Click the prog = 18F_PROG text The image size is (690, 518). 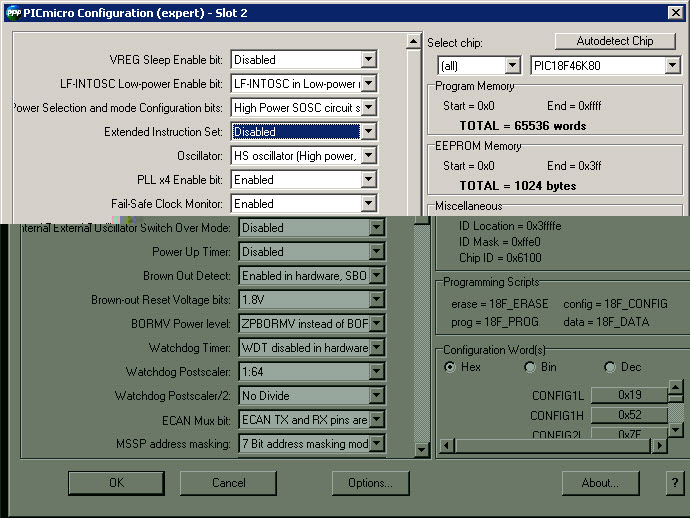tap(495, 322)
